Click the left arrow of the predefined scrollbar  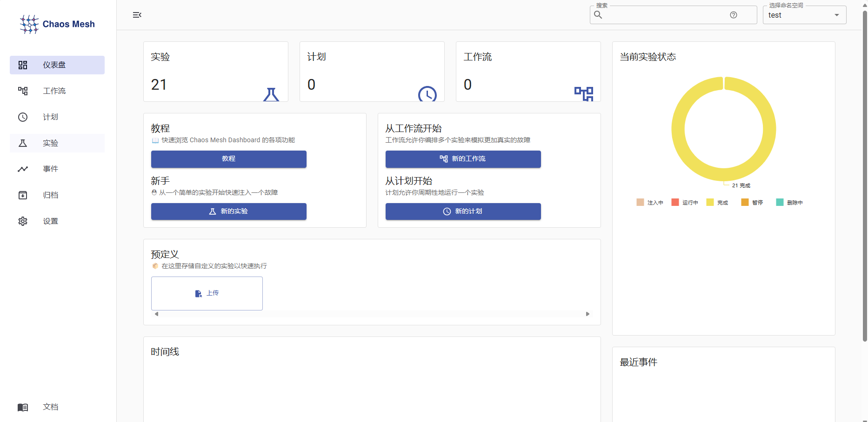157,314
